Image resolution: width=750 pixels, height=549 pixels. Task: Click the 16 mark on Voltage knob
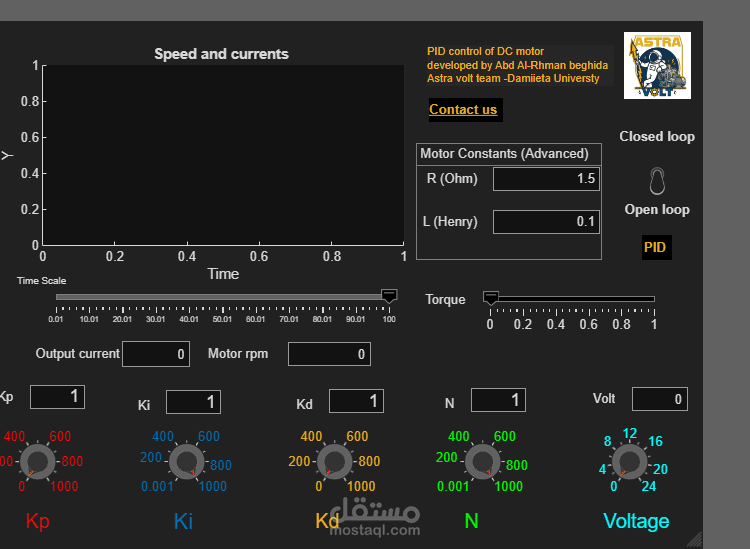(655, 441)
